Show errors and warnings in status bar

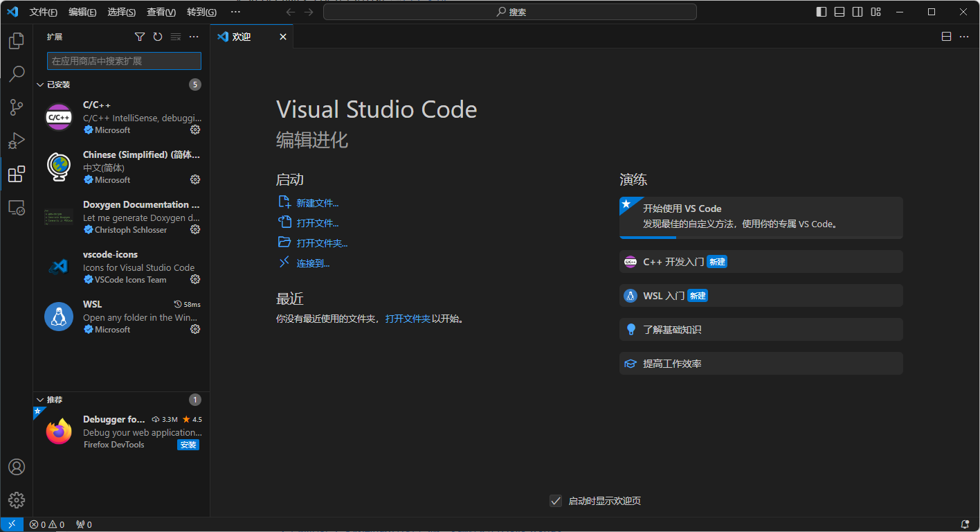click(x=47, y=524)
